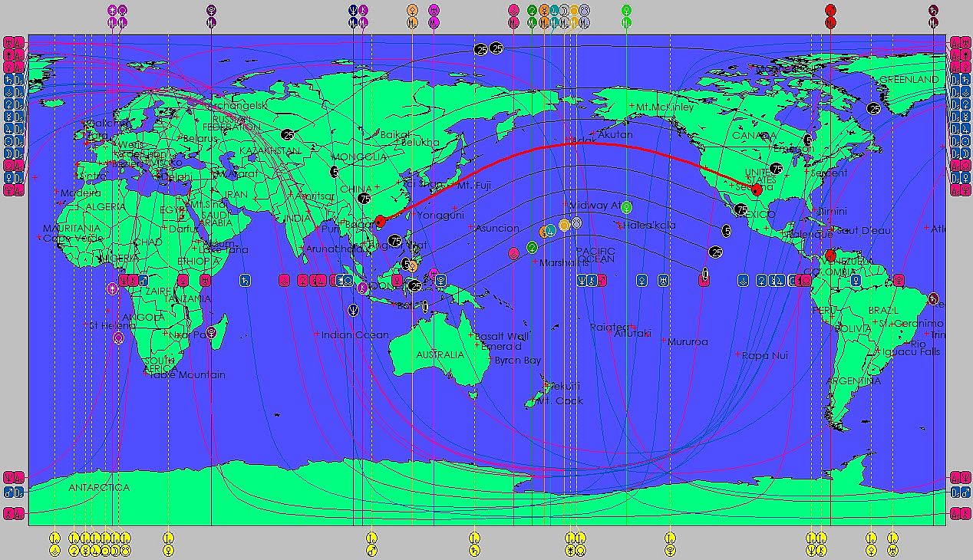This screenshot has width=973, height=560.
Task: Select the Byron Bay place label
Action: click(x=517, y=360)
